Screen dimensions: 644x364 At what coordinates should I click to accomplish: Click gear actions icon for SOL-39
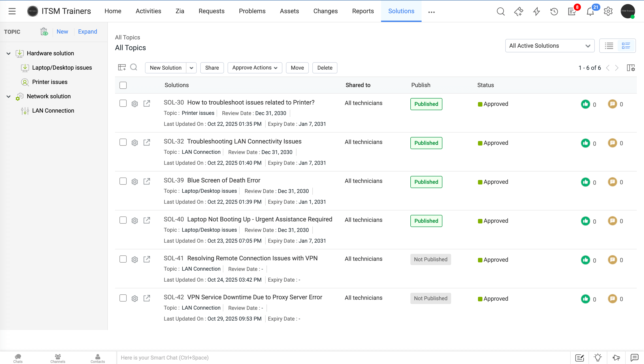(134, 182)
